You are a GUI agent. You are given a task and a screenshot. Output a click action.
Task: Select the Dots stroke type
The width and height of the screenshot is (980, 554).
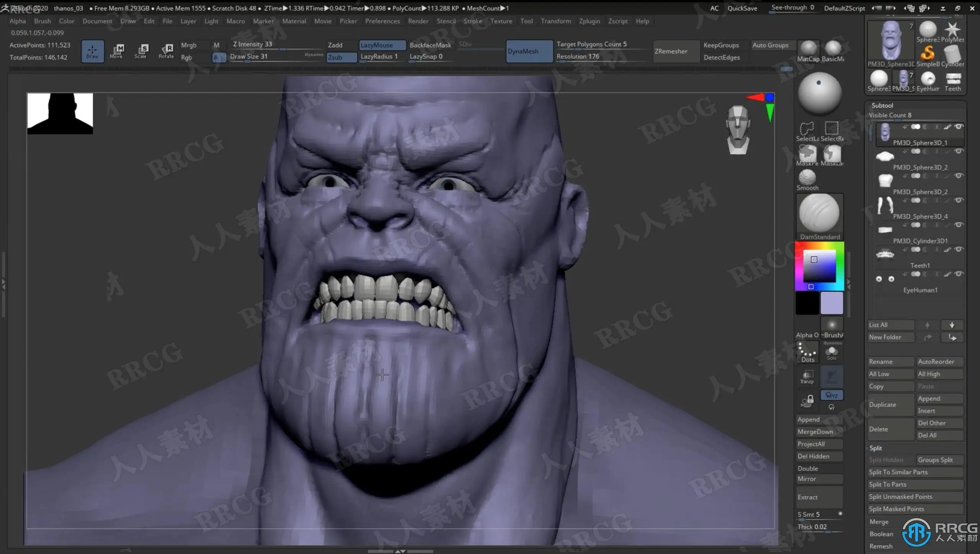point(807,352)
